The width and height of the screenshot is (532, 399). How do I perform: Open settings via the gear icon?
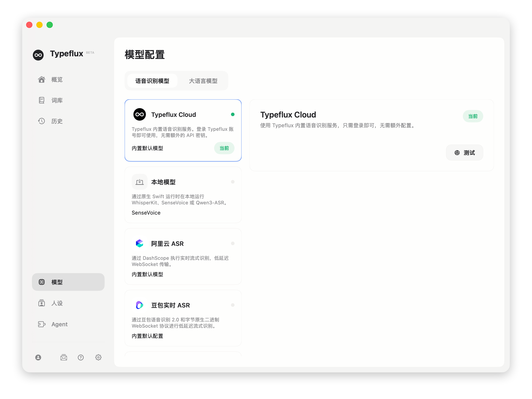pyautogui.click(x=98, y=357)
